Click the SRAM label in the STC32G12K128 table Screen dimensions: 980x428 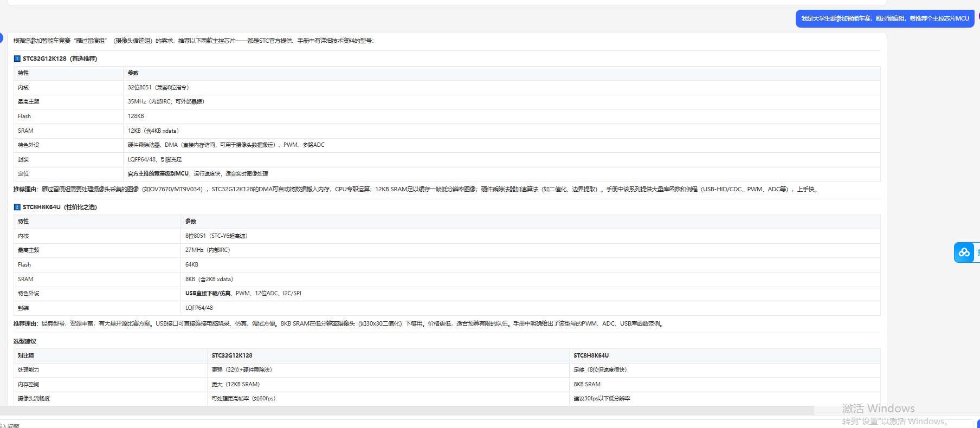[x=25, y=131]
